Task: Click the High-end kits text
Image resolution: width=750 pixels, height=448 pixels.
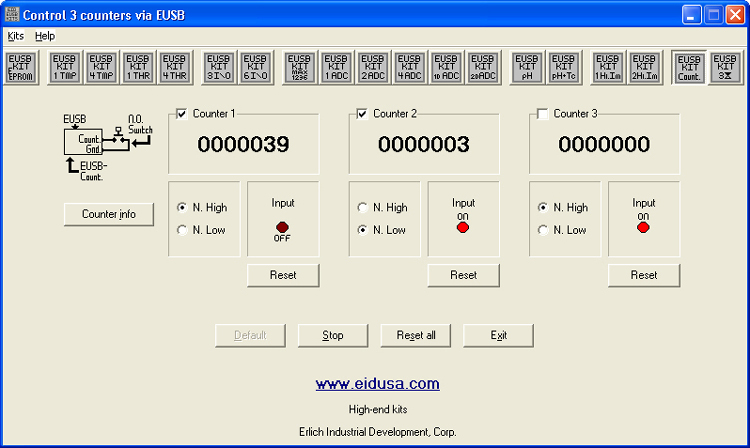Action: (378, 410)
